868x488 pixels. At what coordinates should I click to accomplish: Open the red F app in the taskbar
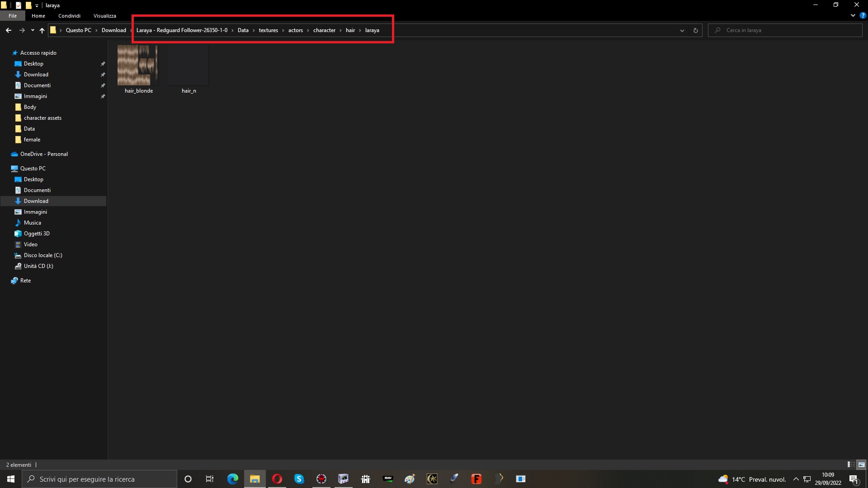click(476, 479)
